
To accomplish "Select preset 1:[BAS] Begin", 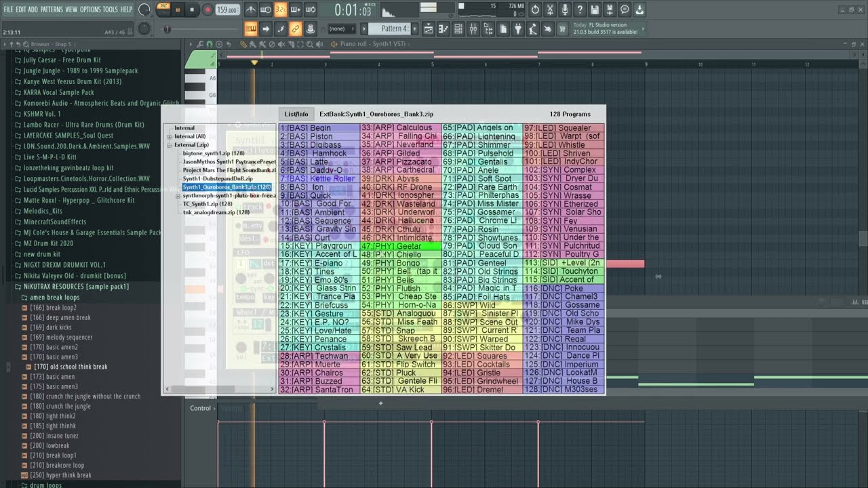I will [x=319, y=127].
